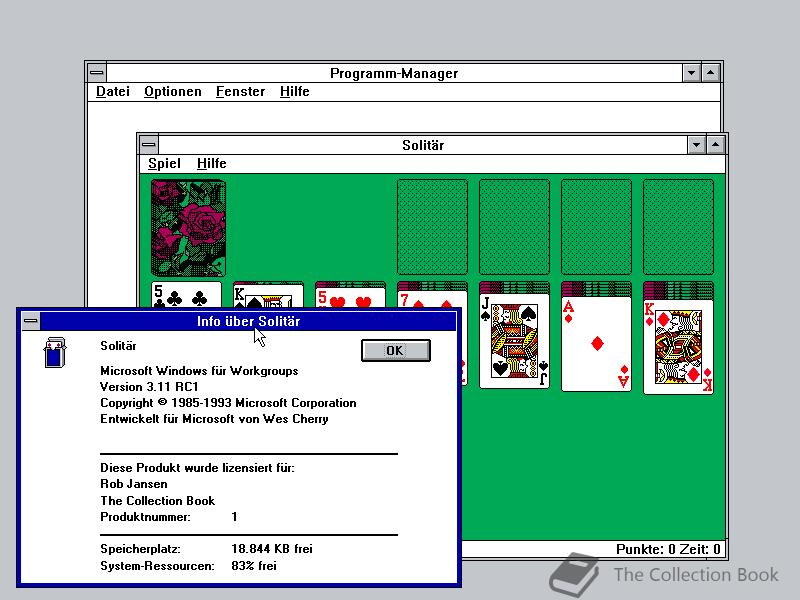
Task: Click the third empty foundation slot
Action: click(x=596, y=227)
